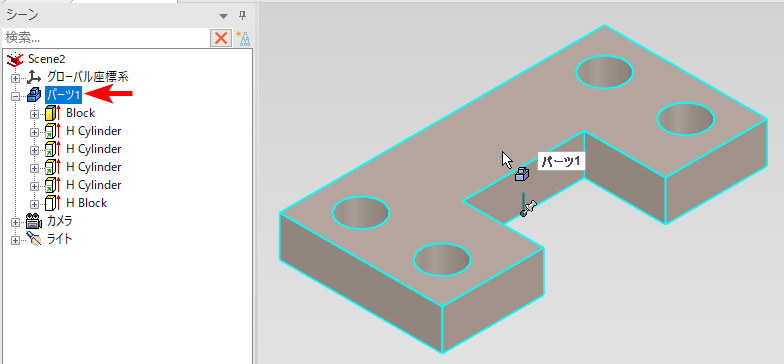Screen dimensions: 784x364
Task: Expand the H Block feature node
Action: point(34,204)
